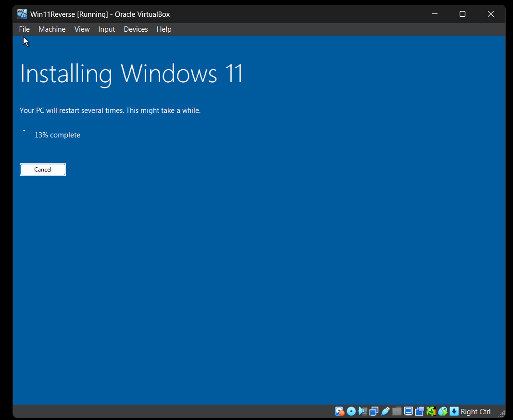Cancel the Windows 11 installation
This screenshot has height=420, width=513.
pyautogui.click(x=42, y=169)
